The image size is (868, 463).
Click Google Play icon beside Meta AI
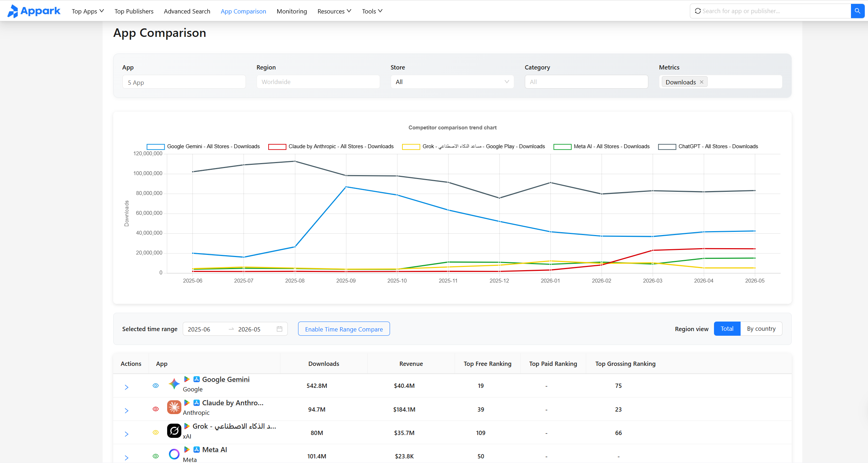pos(187,450)
